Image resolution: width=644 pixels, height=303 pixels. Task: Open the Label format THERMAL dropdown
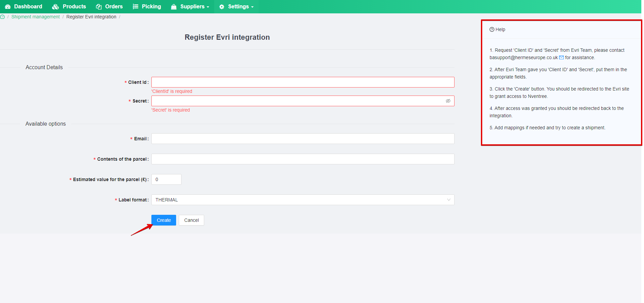pos(303,200)
